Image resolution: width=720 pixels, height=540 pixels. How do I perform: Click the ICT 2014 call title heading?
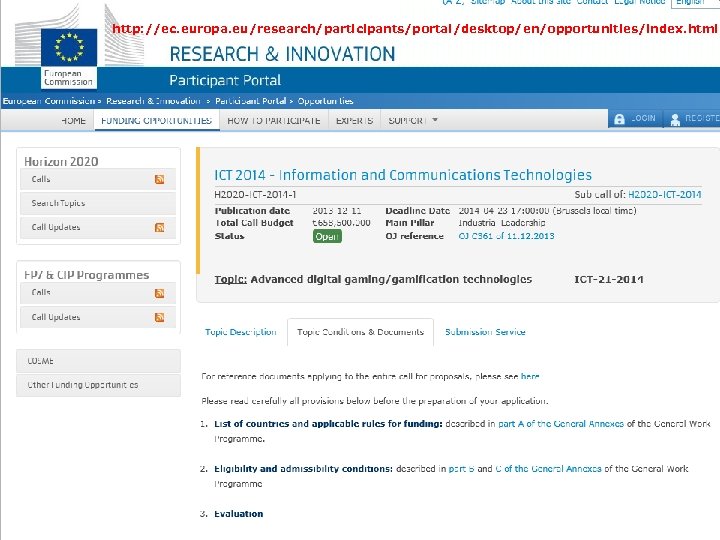tap(403, 175)
